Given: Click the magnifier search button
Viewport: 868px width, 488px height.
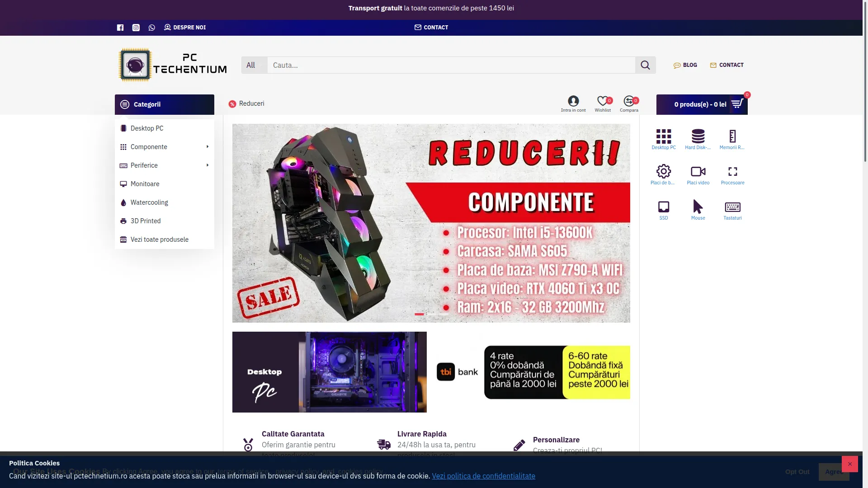Looking at the screenshot, I should point(645,65).
